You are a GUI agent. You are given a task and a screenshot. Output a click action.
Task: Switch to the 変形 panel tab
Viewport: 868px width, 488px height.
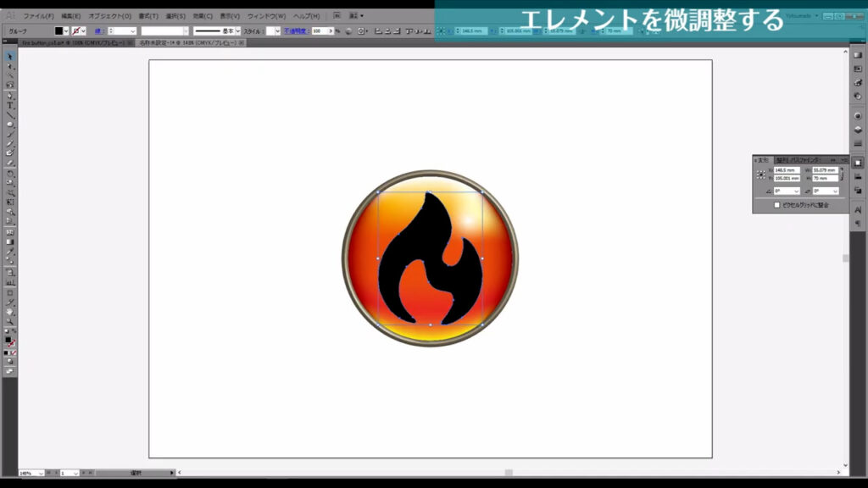(764, 160)
